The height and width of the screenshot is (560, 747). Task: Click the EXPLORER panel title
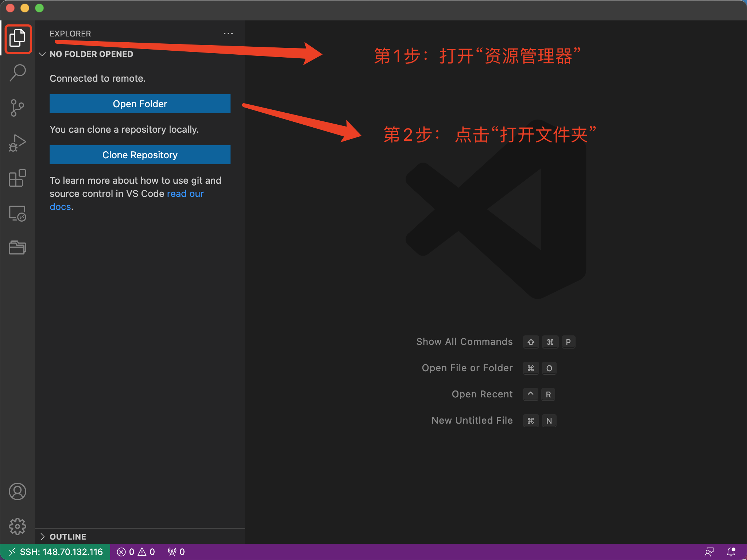[70, 34]
